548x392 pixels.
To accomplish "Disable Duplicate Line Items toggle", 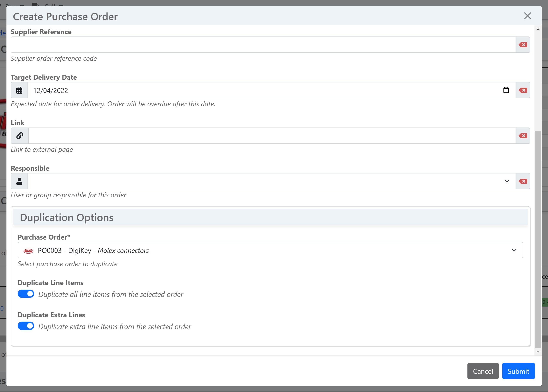I will pyautogui.click(x=26, y=294).
